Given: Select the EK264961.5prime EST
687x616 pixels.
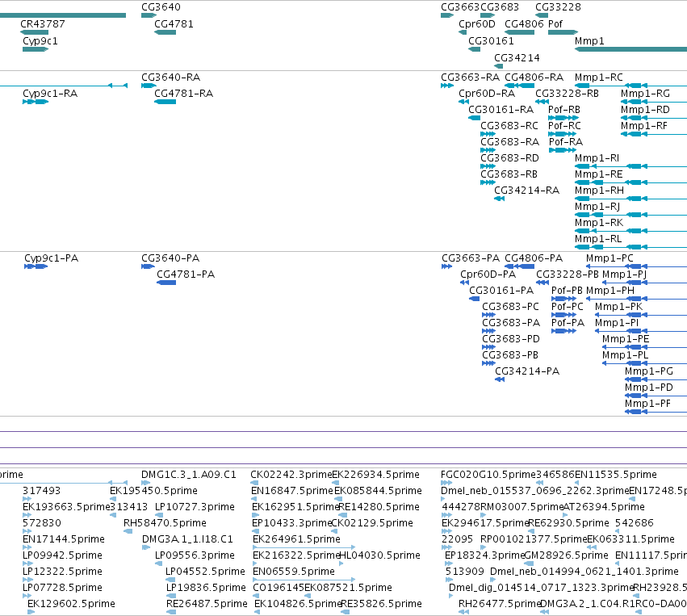Looking at the screenshot, I should point(304,547).
